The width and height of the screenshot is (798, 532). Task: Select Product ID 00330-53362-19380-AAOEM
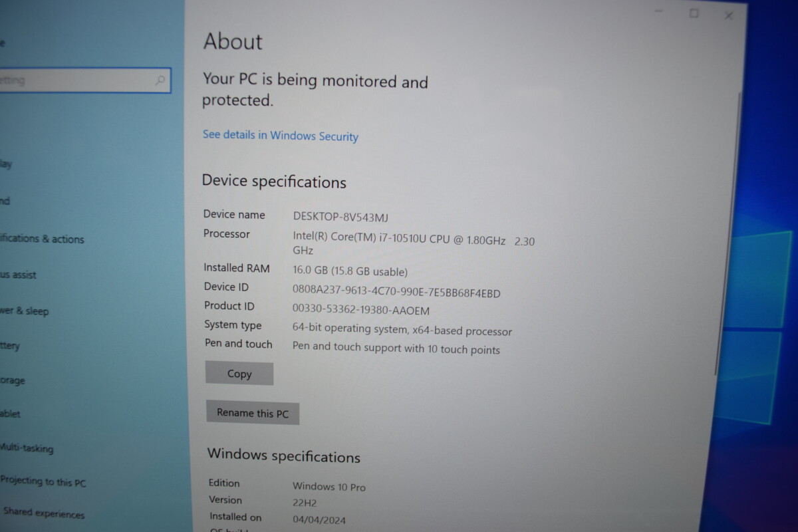pos(361,311)
